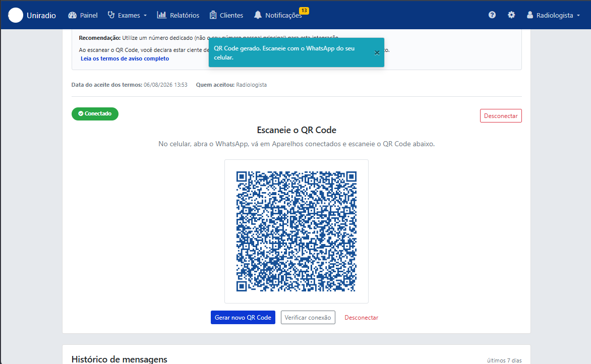Open the Uniradio brand home link
This screenshot has width=591, height=364.
coord(41,16)
